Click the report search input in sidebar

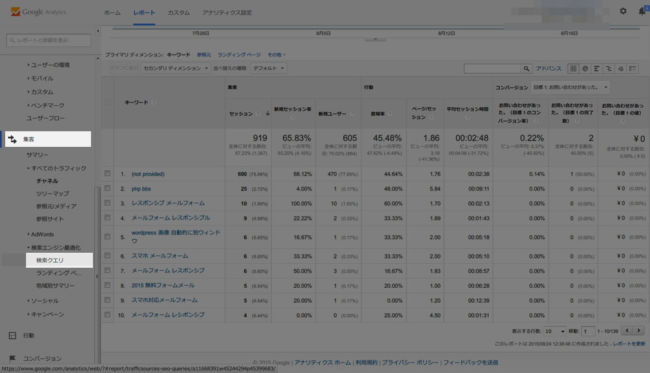pyautogui.click(x=49, y=40)
